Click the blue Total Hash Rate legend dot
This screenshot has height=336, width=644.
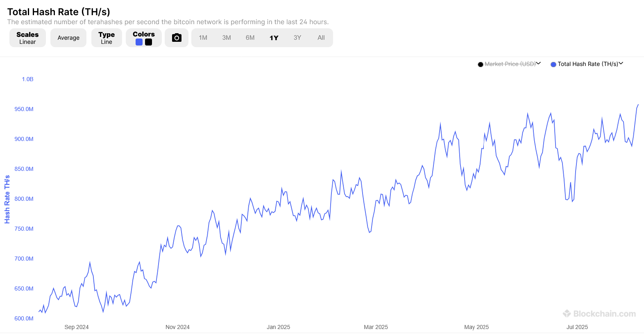pos(553,64)
